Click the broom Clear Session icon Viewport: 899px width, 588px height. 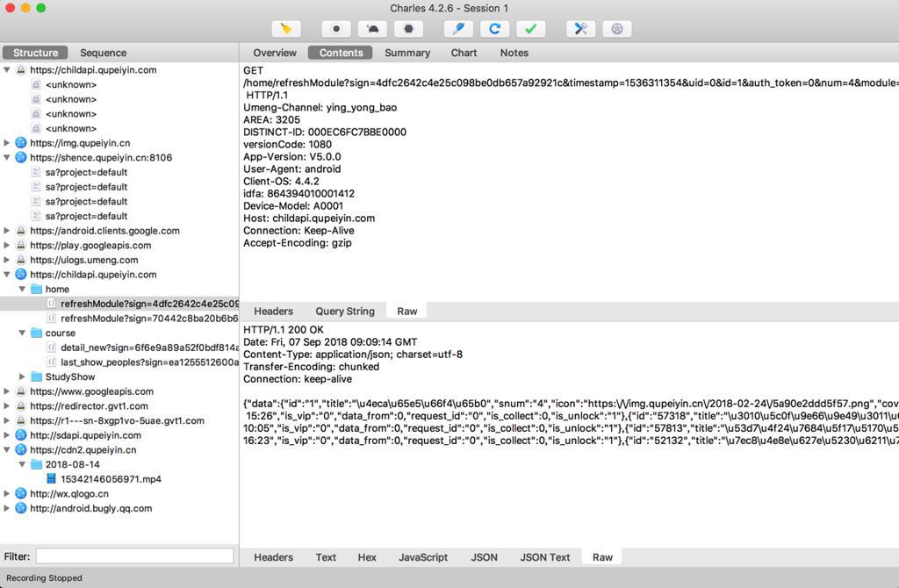285,29
